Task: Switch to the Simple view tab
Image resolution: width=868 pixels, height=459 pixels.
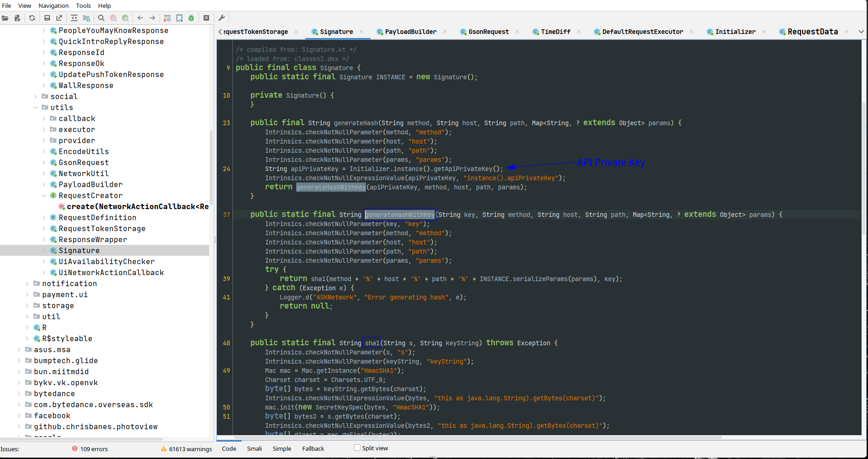Action: click(282, 448)
